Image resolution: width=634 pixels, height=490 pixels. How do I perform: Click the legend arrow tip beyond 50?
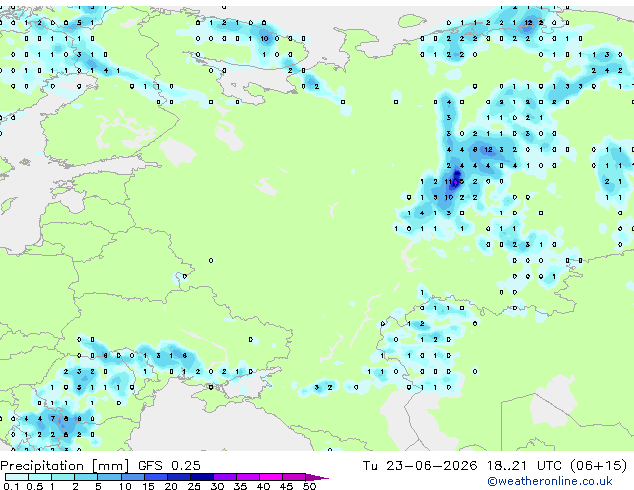coord(317,477)
